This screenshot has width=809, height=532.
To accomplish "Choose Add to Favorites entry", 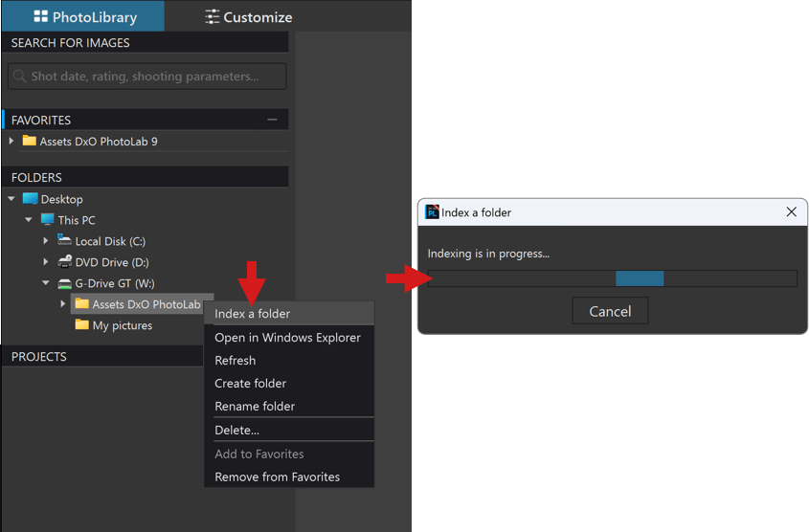I will (289, 454).
